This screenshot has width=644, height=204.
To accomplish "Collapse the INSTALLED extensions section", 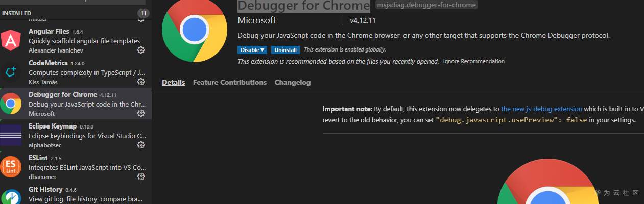I will (16, 13).
